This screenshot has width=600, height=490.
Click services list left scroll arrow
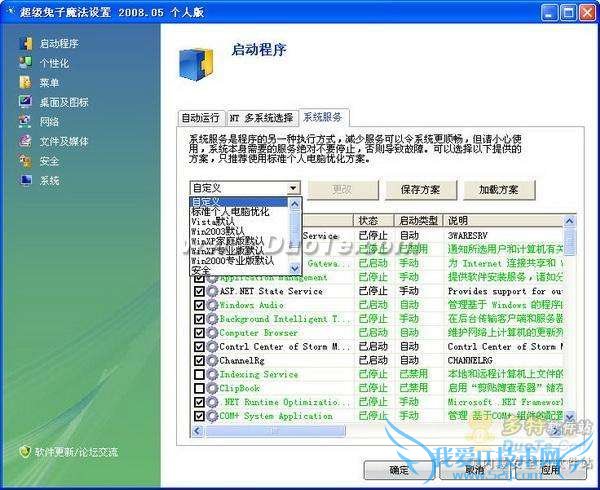pyautogui.click(x=197, y=431)
